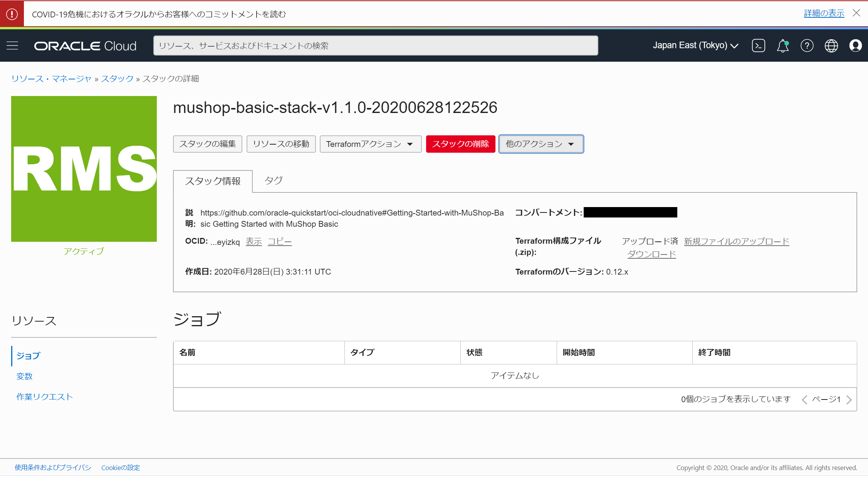Open the Cloud Shell terminal icon
The height and width of the screenshot is (477, 868).
point(758,46)
